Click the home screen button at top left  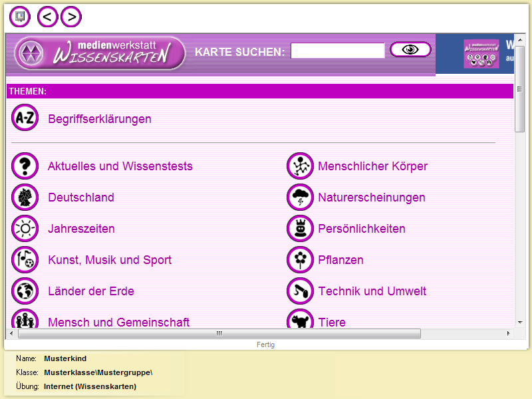[21, 17]
